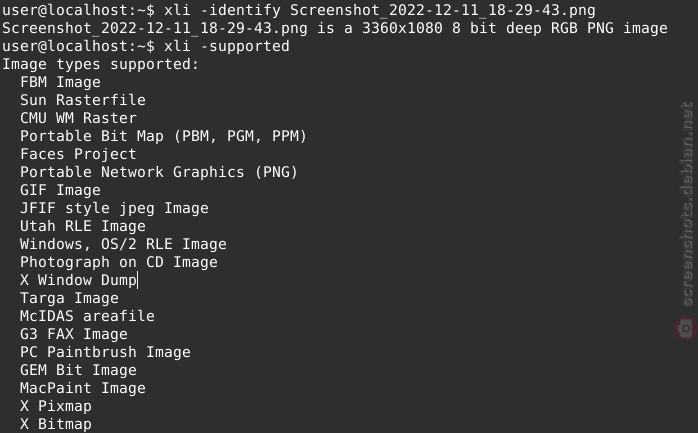The image size is (698, 433).
Task: Click the 'Faces Project' entry
Action: point(78,154)
